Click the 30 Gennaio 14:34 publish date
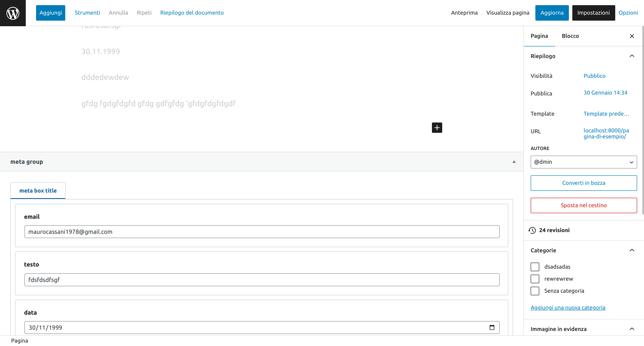644x346 pixels. point(605,93)
